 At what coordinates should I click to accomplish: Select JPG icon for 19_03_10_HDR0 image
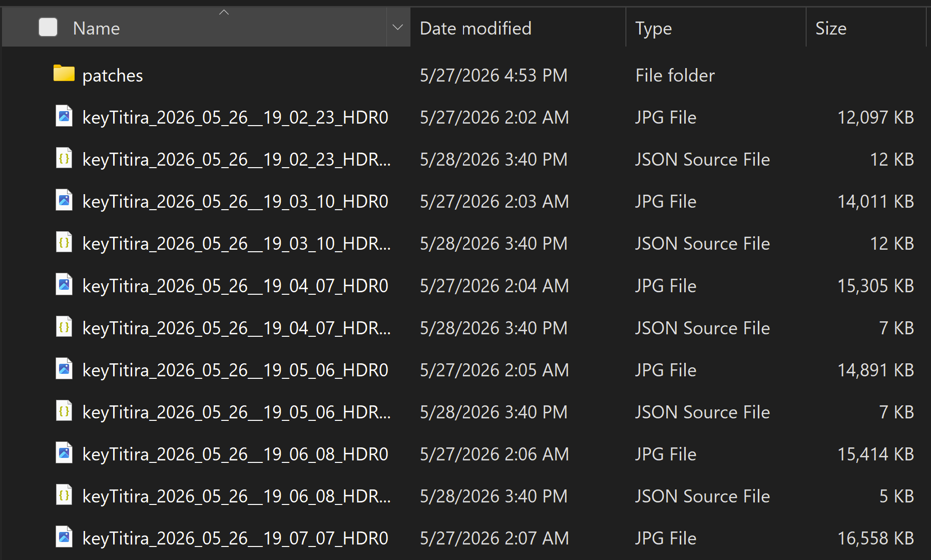(64, 200)
